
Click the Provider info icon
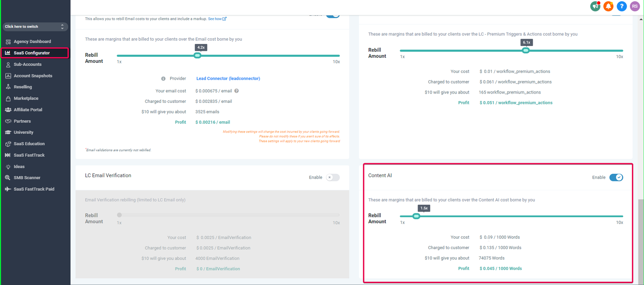pos(163,79)
